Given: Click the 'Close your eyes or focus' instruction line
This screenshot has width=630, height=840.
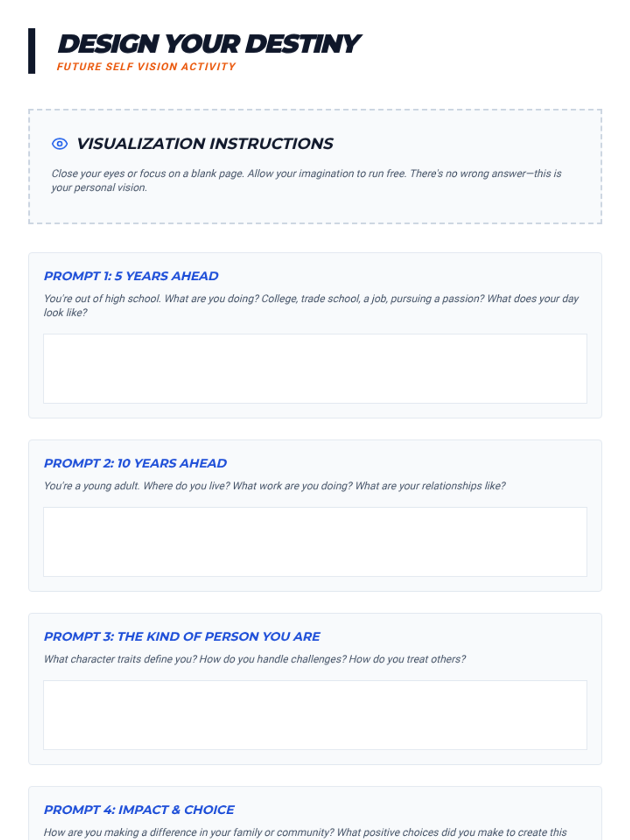Looking at the screenshot, I should (307, 174).
